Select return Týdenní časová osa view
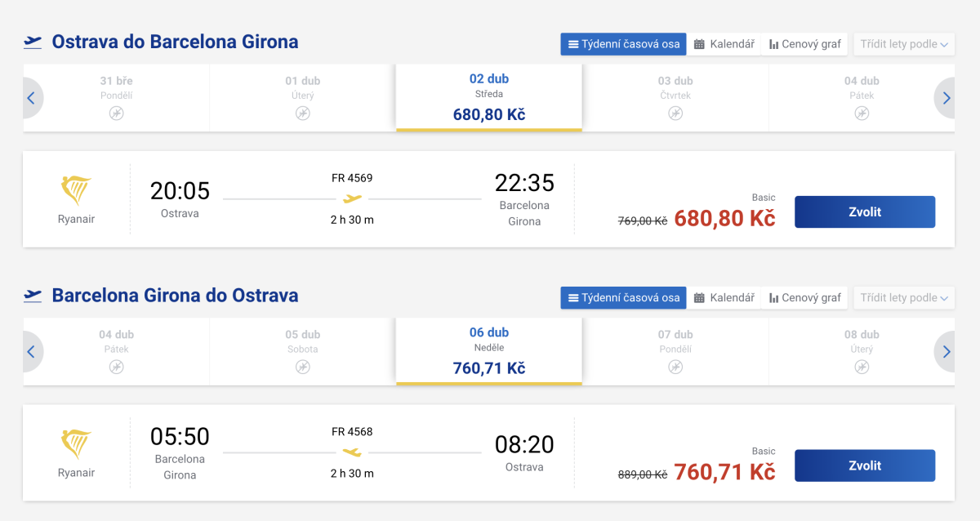980x521 pixels. (624, 298)
